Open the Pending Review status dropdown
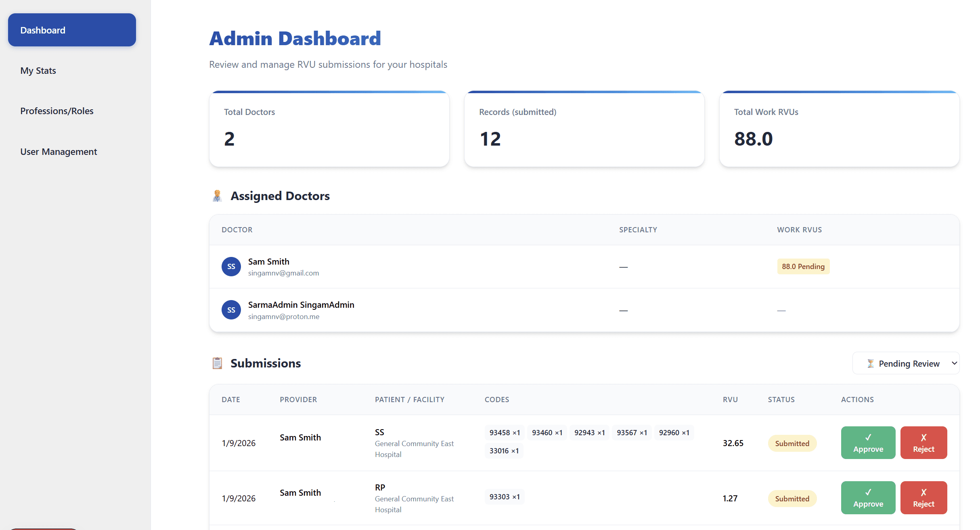 (906, 363)
